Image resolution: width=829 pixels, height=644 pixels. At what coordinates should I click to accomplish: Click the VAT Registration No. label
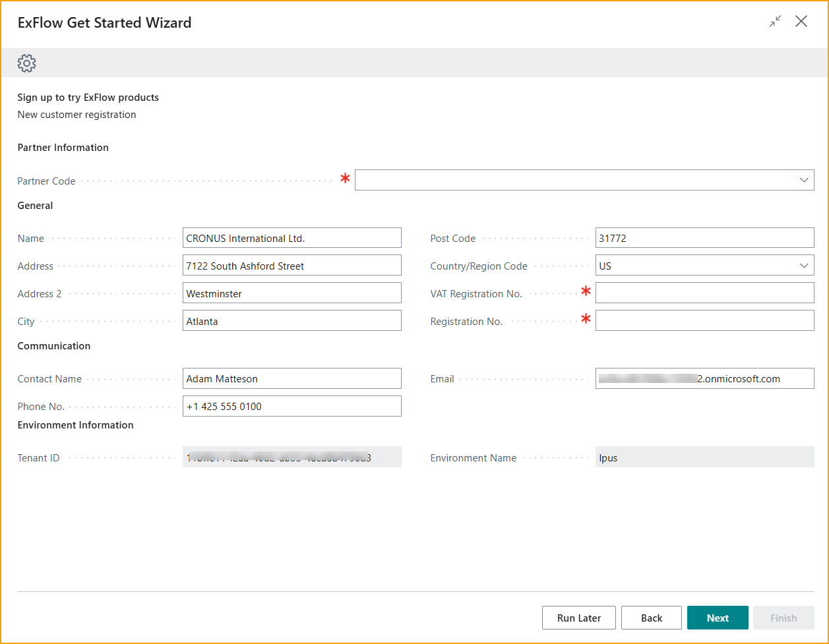click(x=476, y=294)
